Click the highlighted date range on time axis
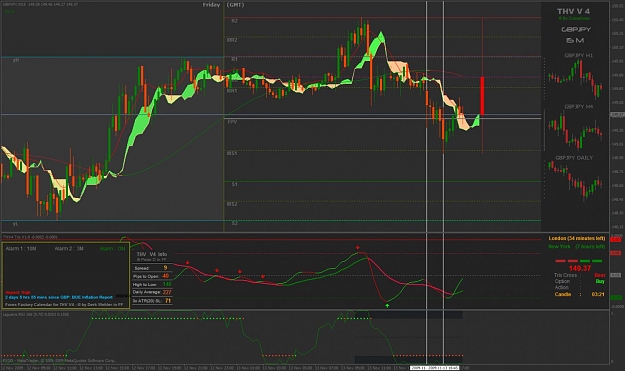625x371 pixels. coord(435,368)
